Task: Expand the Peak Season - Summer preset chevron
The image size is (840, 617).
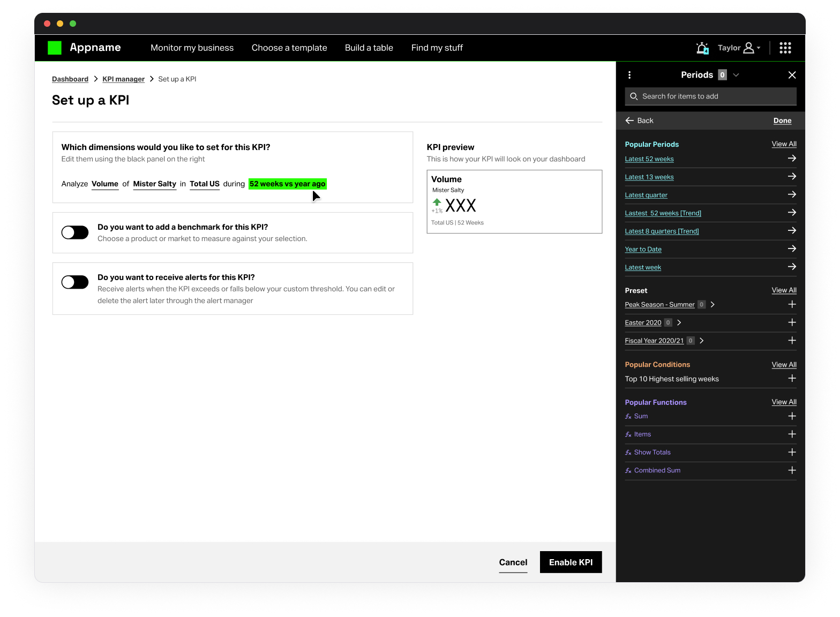Action: (x=712, y=305)
